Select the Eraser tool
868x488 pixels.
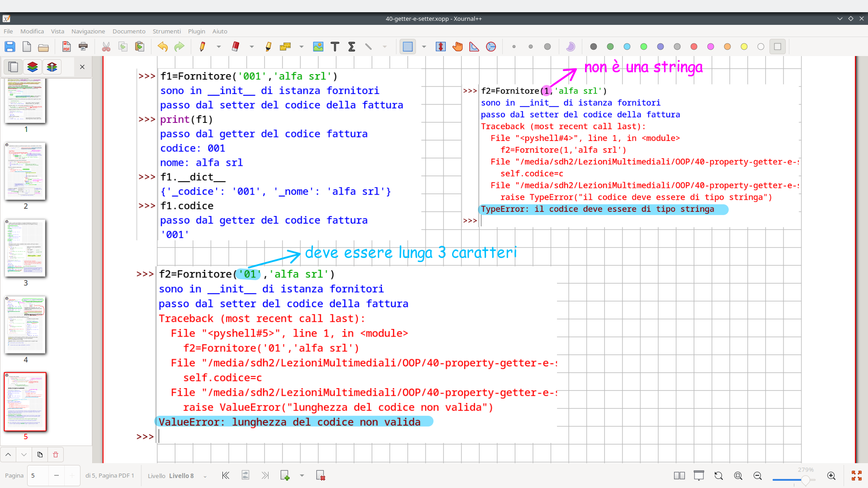coord(235,47)
